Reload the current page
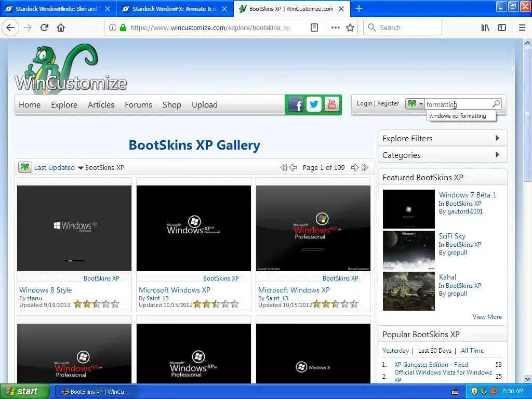Screen dimensions: 532x399 click(44, 28)
